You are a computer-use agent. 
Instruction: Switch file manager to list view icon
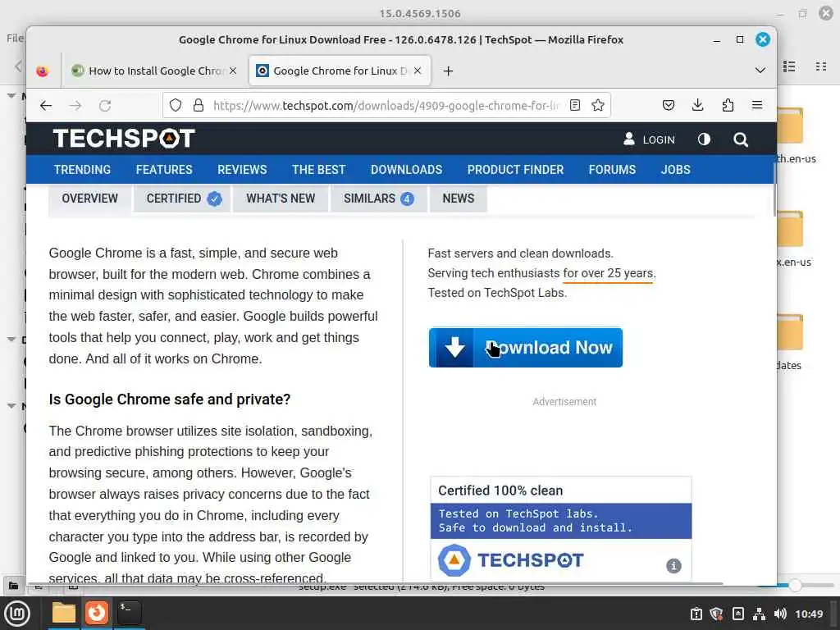[x=789, y=66]
